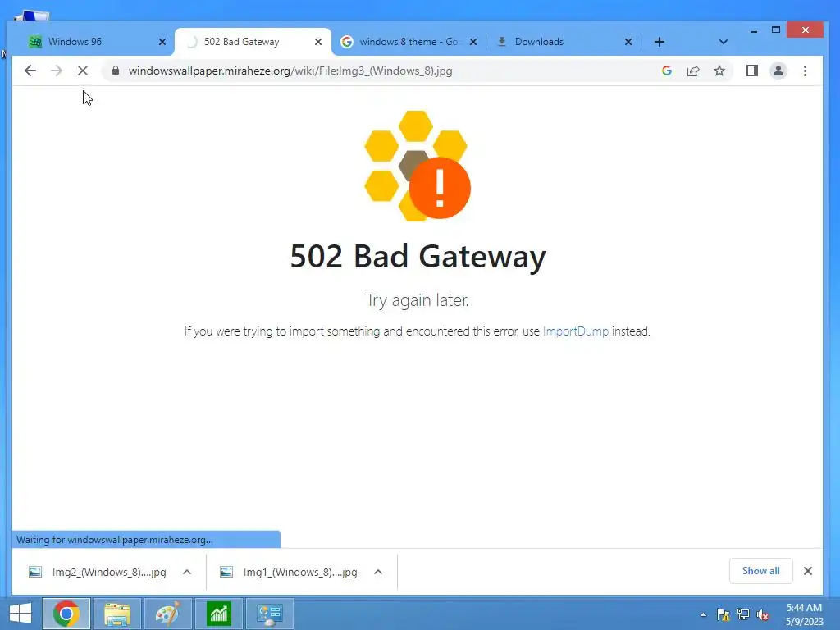
Task: Click the Img2 download file thumbnail icon
Action: [x=35, y=572]
